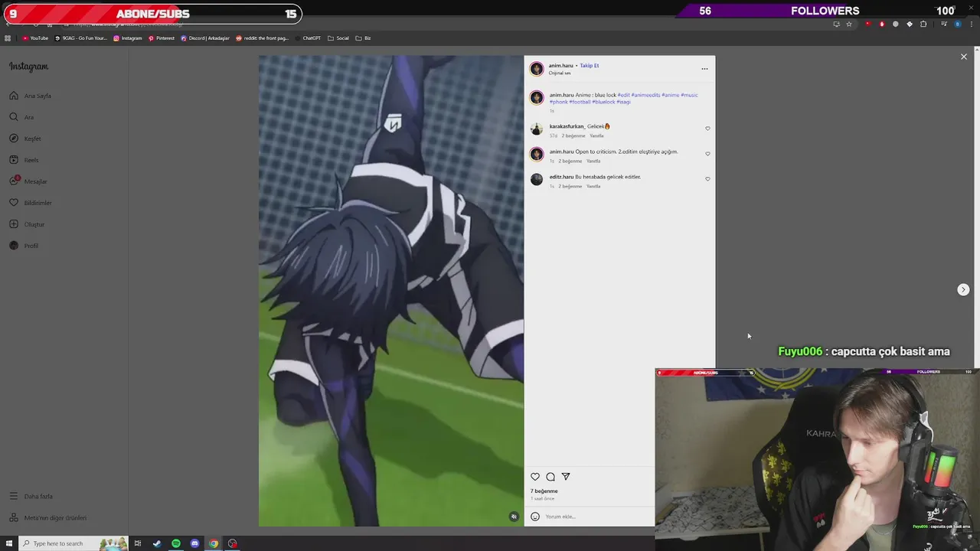
Task: Click the Instagram logo in sidebar
Action: tap(28, 67)
